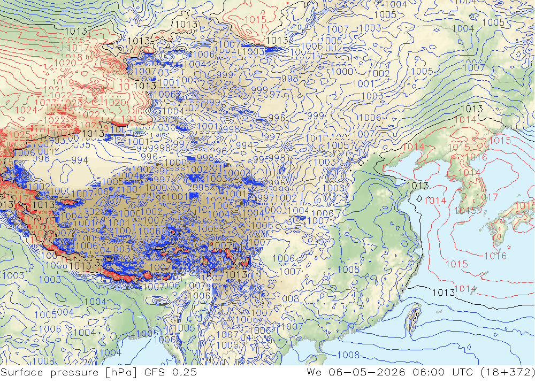Image resolution: width=535 pixels, height=392 pixels.
Task: Click the red "1025" isobar label
Action: [20, 135]
